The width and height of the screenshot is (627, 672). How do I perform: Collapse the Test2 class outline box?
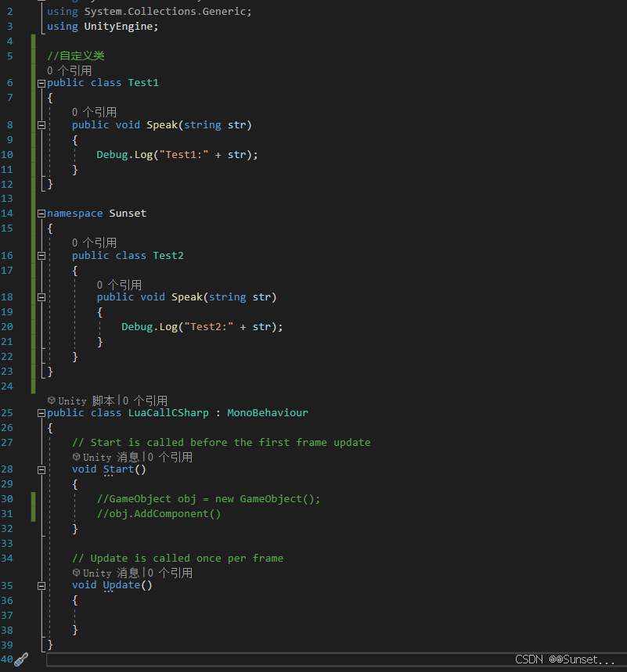(x=41, y=256)
